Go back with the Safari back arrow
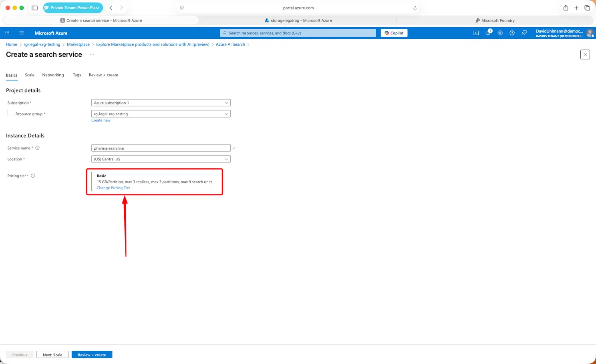 111,8
